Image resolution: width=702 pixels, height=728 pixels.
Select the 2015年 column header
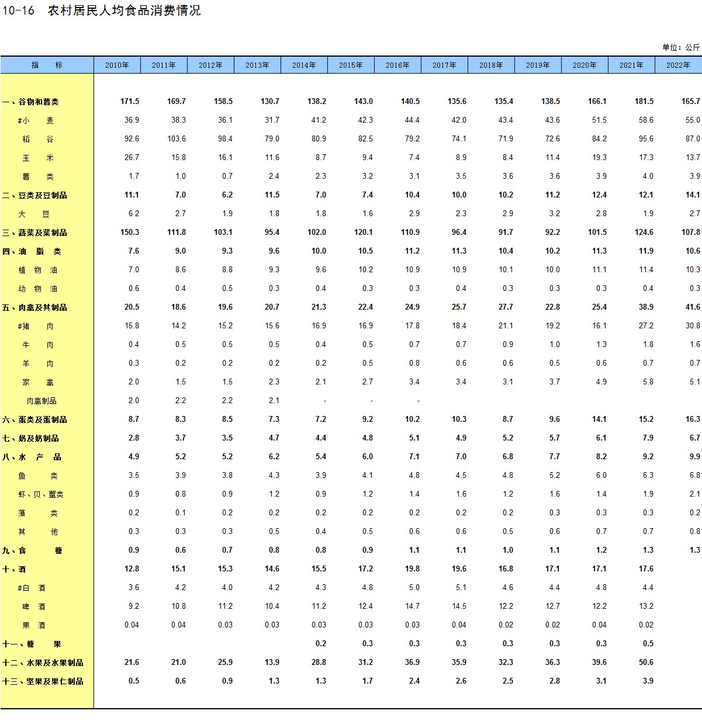coord(351,65)
